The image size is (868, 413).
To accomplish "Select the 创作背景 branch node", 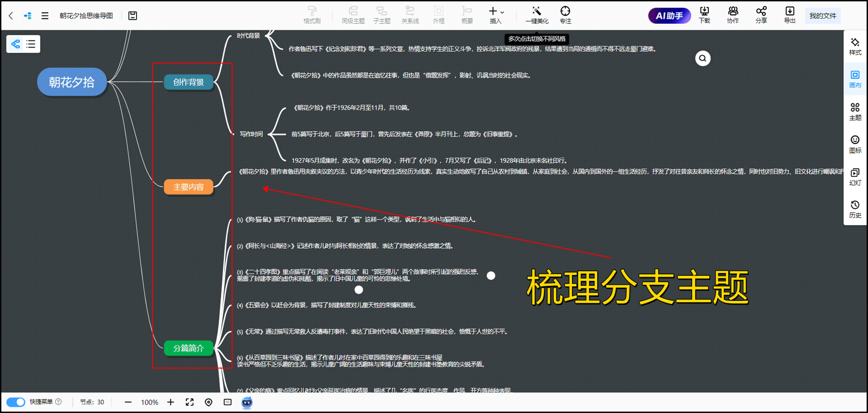I will (x=189, y=82).
